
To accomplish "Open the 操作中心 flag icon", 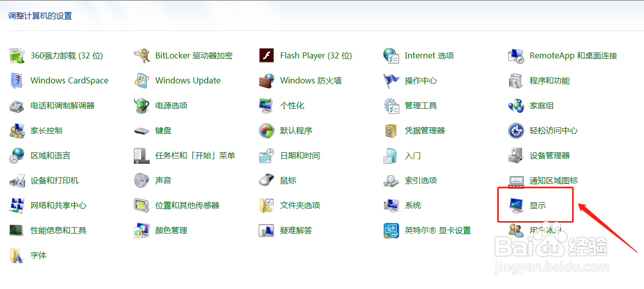I will tap(391, 81).
